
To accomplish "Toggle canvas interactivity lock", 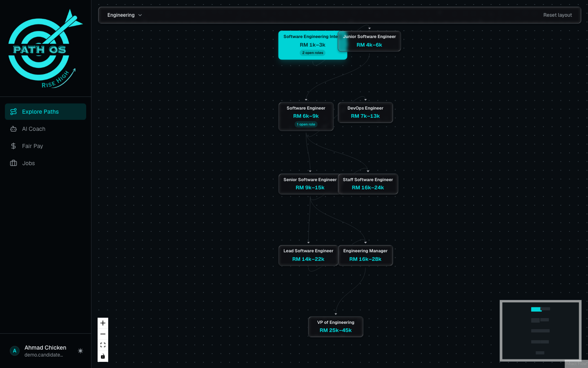I will pyautogui.click(x=103, y=356).
